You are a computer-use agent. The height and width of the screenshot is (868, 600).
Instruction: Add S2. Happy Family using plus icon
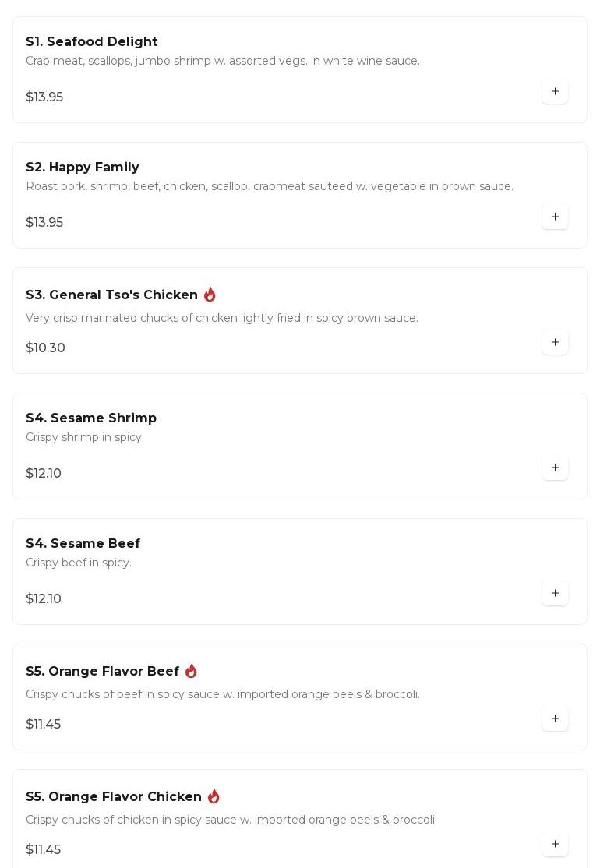[555, 217]
